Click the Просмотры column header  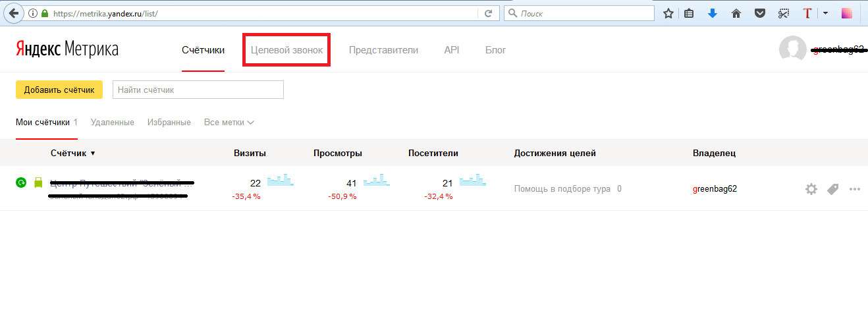point(338,154)
